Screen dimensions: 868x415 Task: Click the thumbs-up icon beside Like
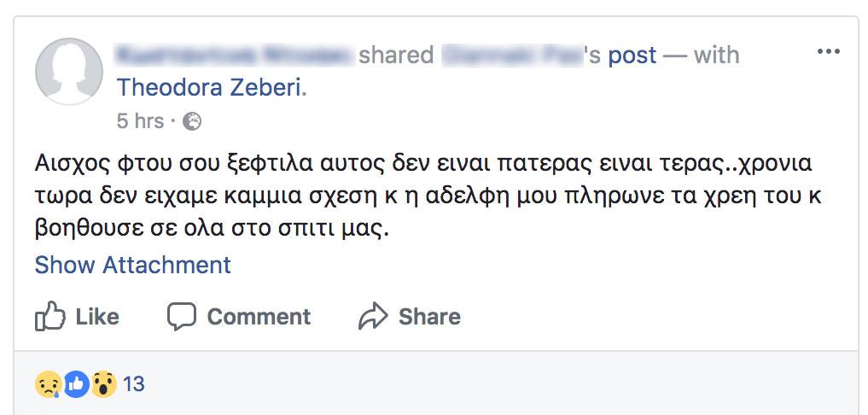(x=50, y=317)
